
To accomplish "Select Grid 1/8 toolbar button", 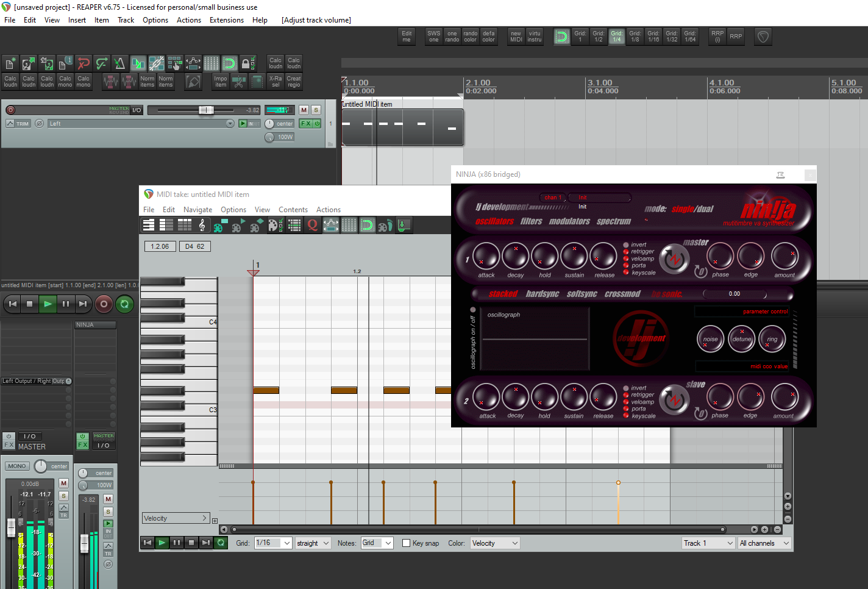I will pyautogui.click(x=635, y=37).
